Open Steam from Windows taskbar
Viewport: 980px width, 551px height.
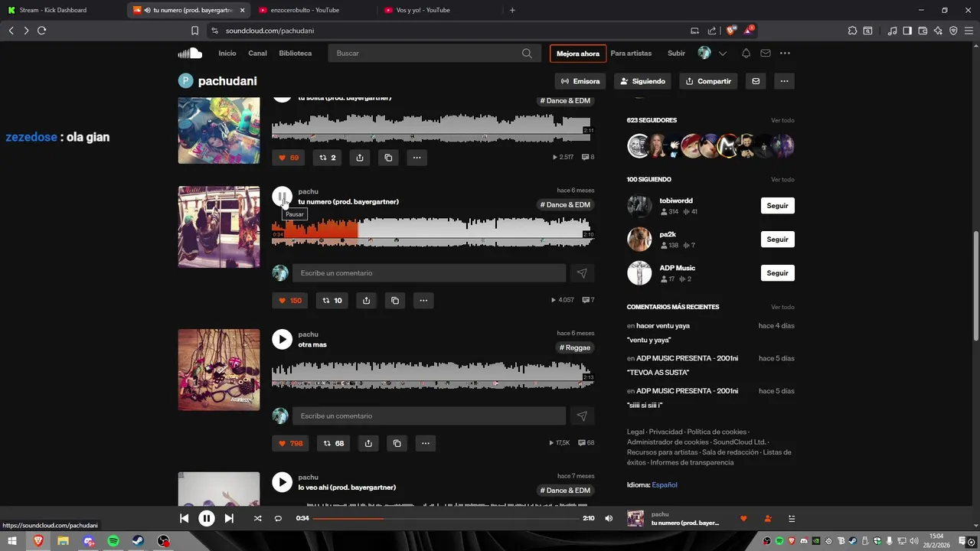(139, 541)
